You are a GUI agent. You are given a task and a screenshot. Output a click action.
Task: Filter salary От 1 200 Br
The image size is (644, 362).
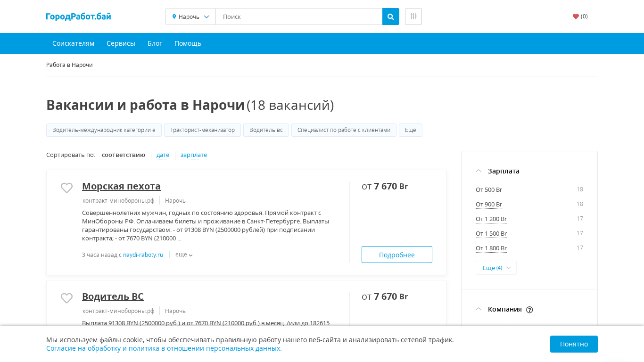click(491, 219)
